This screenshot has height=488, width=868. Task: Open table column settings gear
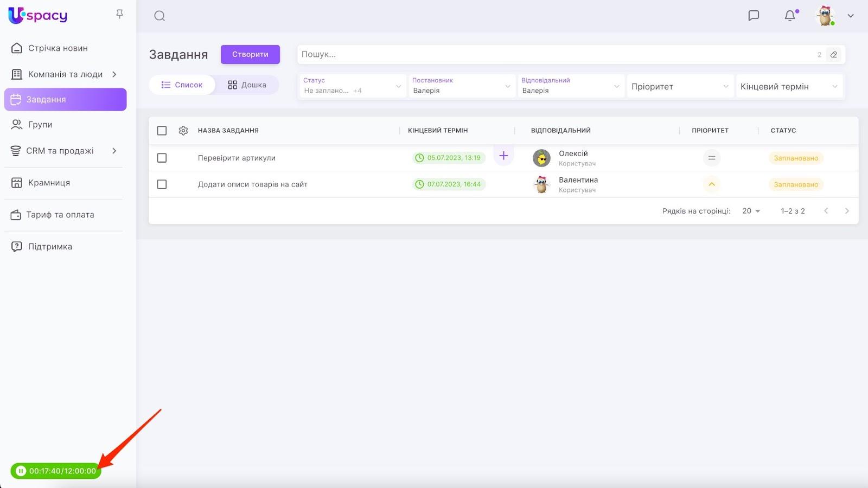click(183, 131)
